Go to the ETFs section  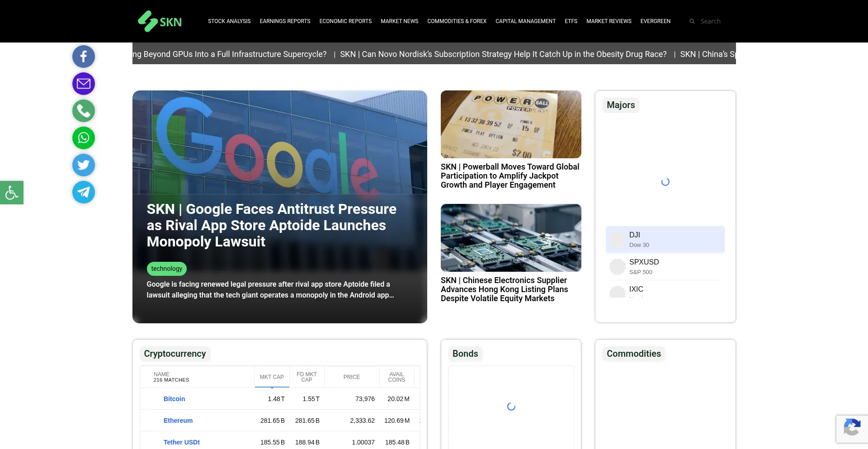pos(571,21)
